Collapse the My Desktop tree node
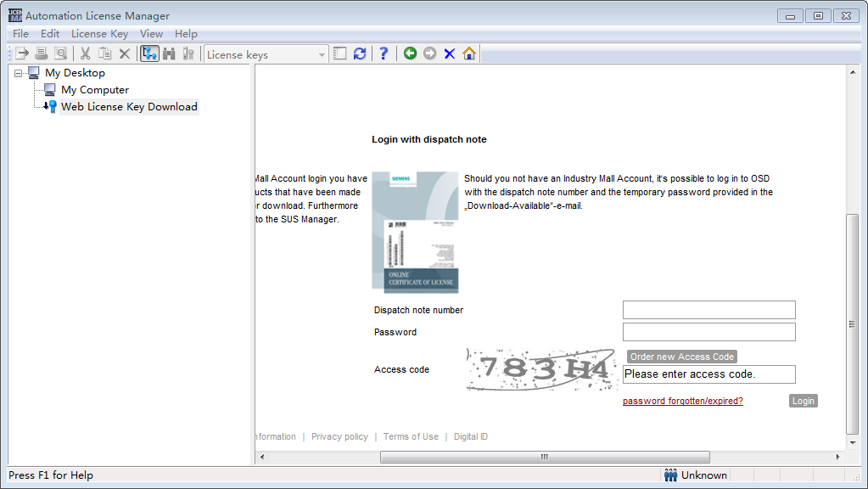Screen dimensions: 868x489 tap(19, 73)
